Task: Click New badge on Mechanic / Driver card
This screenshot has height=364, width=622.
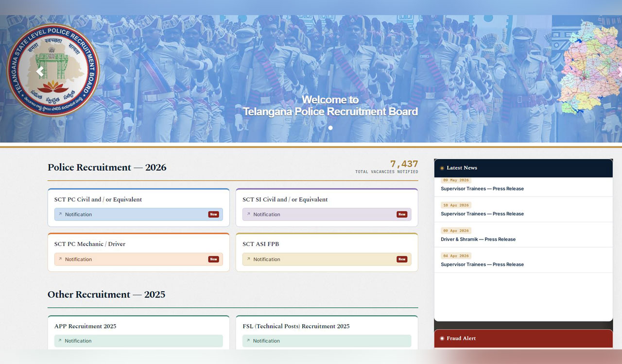Action: coord(214,259)
